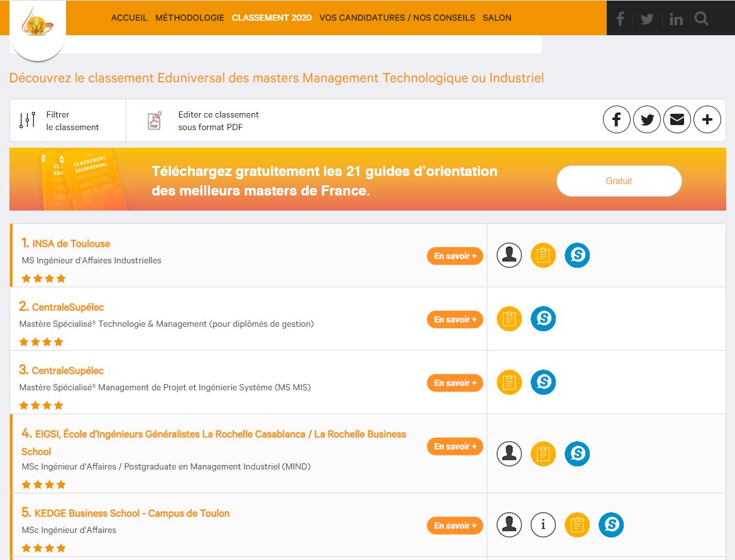Click person icon for INSA de Toulouse
This screenshot has width=735, height=560.
(x=509, y=255)
